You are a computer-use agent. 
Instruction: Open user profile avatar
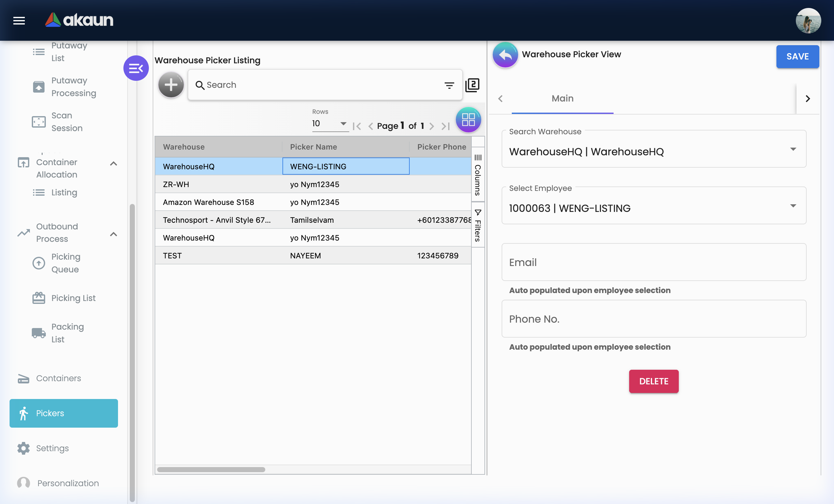pyautogui.click(x=808, y=21)
